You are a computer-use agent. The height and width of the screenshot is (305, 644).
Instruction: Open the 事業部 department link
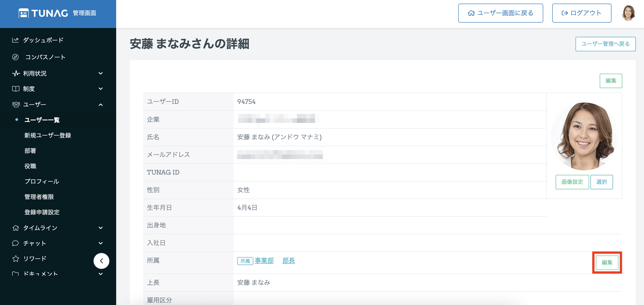264,260
